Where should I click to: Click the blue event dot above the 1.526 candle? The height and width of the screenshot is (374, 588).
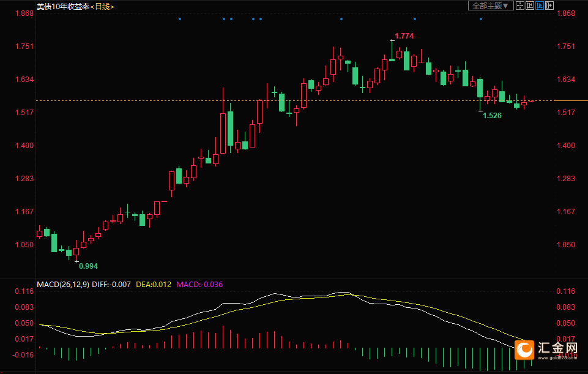point(481,19)
